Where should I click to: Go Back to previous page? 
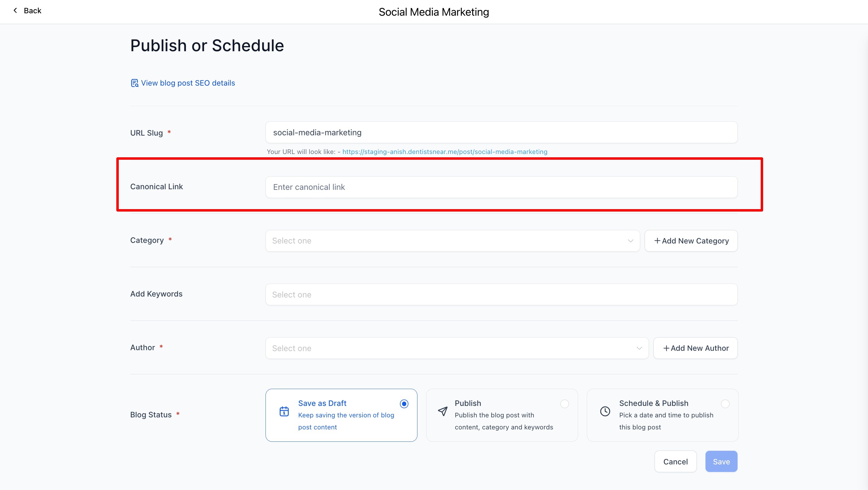pos(27,11)
